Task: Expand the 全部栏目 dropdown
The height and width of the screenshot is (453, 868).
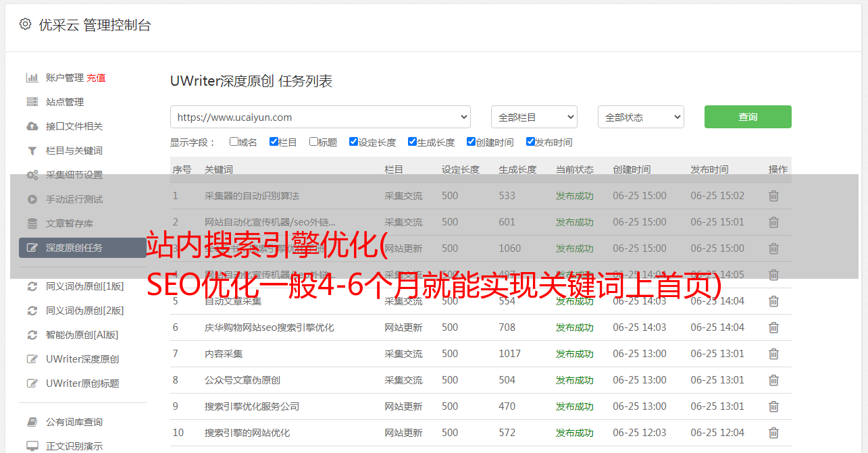Action: click(534, 117)
